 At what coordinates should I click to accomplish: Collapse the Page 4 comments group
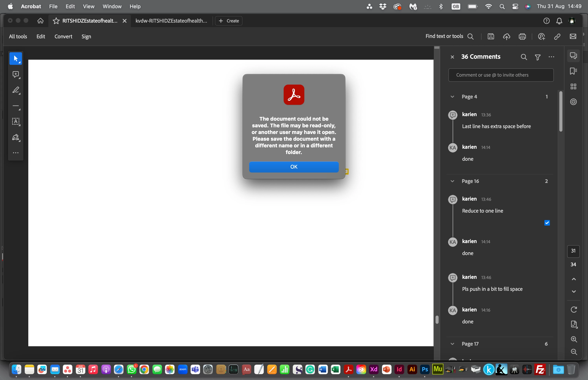452,97
